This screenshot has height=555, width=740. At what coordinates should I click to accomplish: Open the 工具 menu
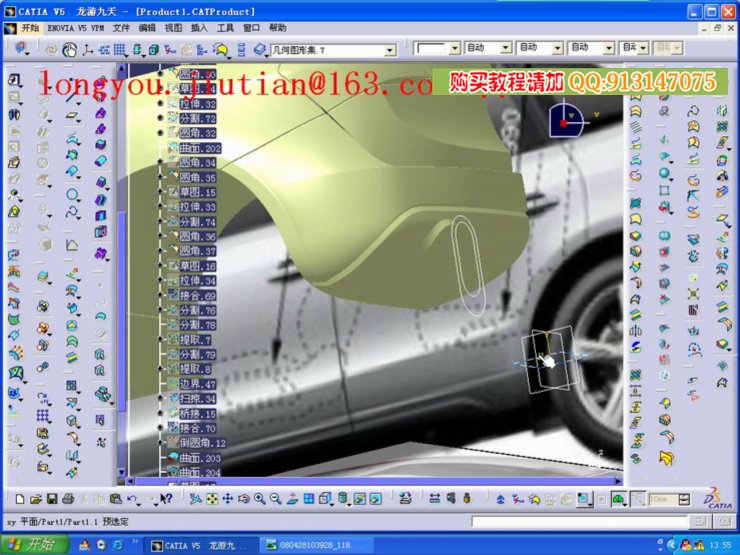pos(226,28)
